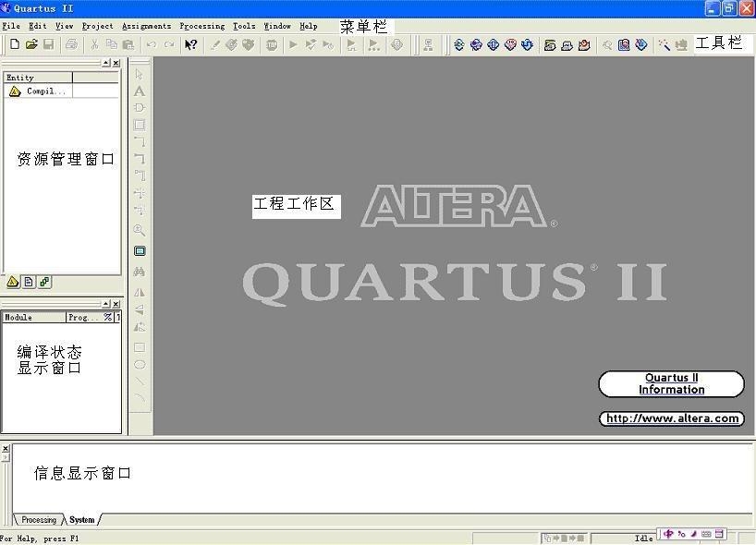Click the Chinese IME tray icon

668,533
